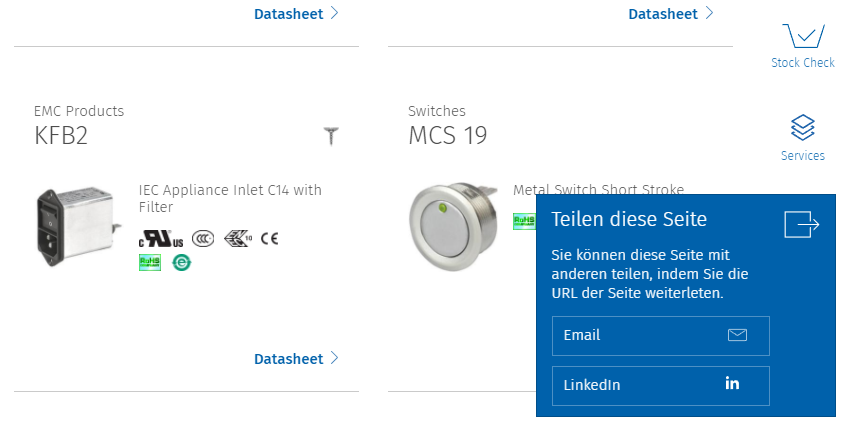Click the CCC certification mark under KFB2
Screen dimensions: 850x425
203,239
